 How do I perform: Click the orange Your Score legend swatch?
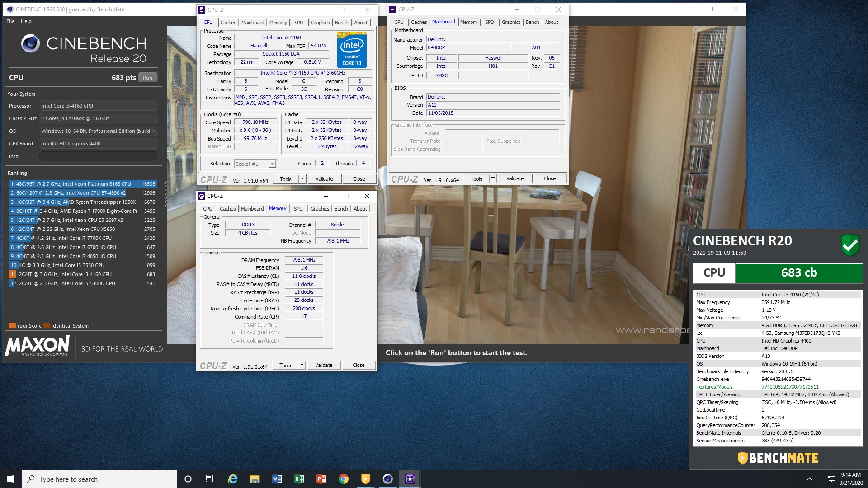pos(12,326)
